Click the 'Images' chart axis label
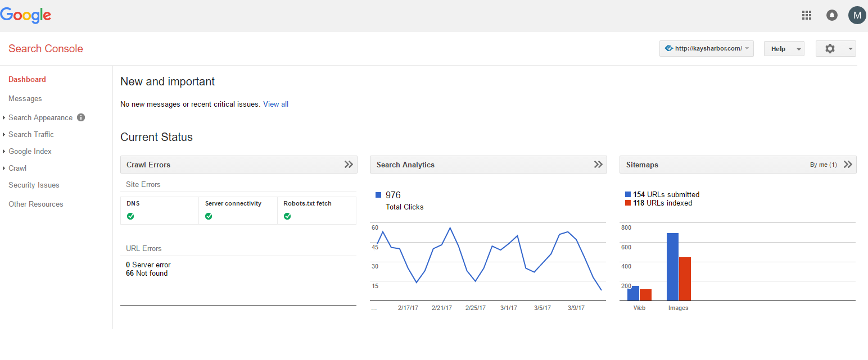Viewport: 868px width, 360px height. pos(679,308)
